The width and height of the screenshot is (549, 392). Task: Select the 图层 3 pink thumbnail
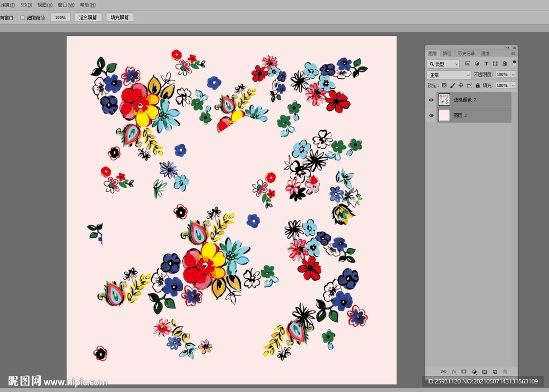pyautogui.click(x=444, y=115)
